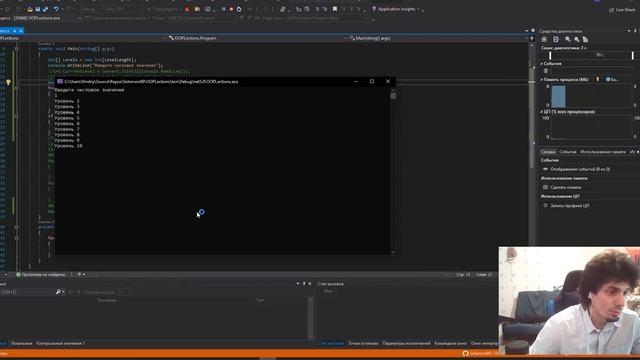The width and height of the screenshot is (640, 360).
Task: Click the bottom-left panel vertical scrollbar
Action: point(311,318)
